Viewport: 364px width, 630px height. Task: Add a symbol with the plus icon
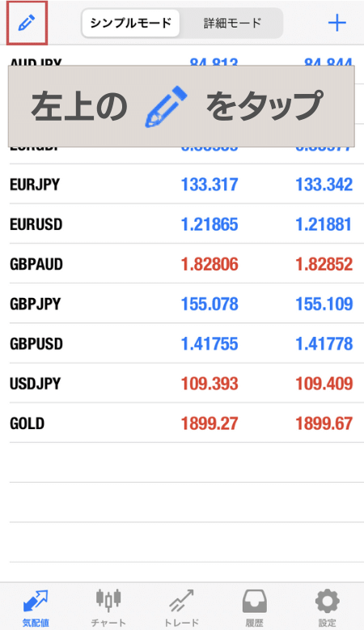[336, 23]
